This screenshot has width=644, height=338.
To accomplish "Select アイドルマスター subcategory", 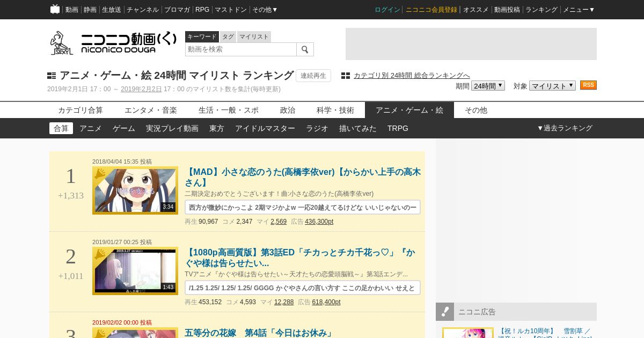I will 265,128.
